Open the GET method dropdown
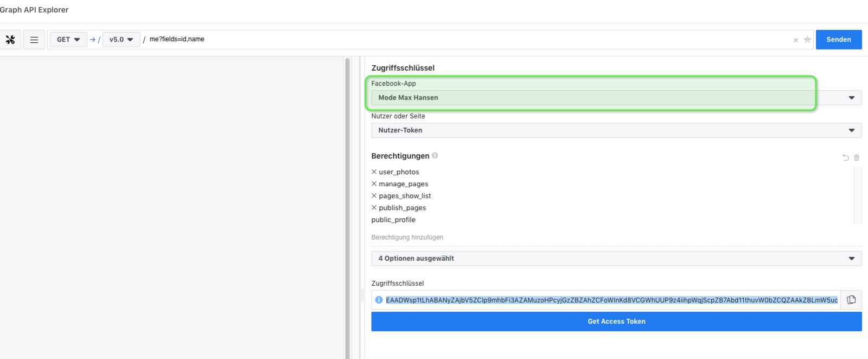Screen dimensions: 868x359 point(68,40)
